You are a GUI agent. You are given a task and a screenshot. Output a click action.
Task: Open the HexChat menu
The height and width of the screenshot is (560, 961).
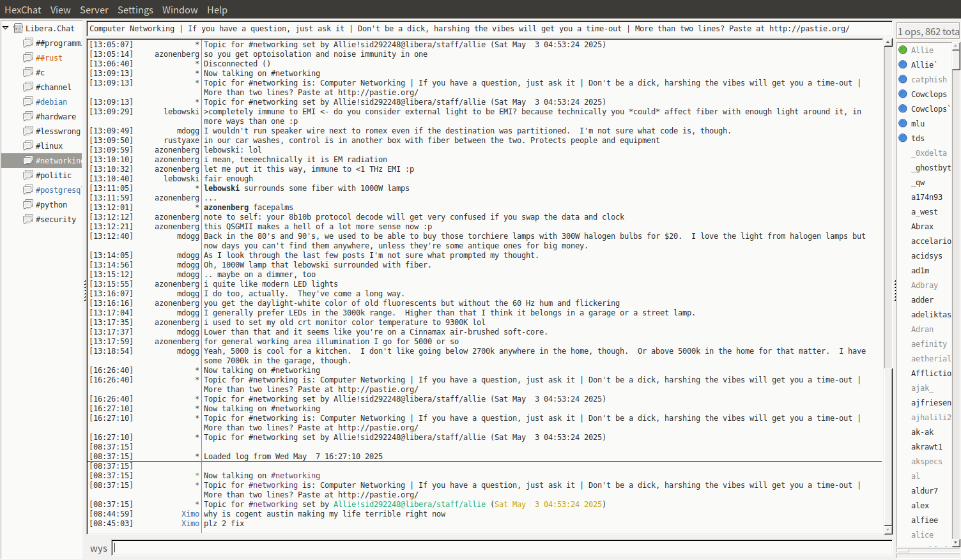[23, 10]
